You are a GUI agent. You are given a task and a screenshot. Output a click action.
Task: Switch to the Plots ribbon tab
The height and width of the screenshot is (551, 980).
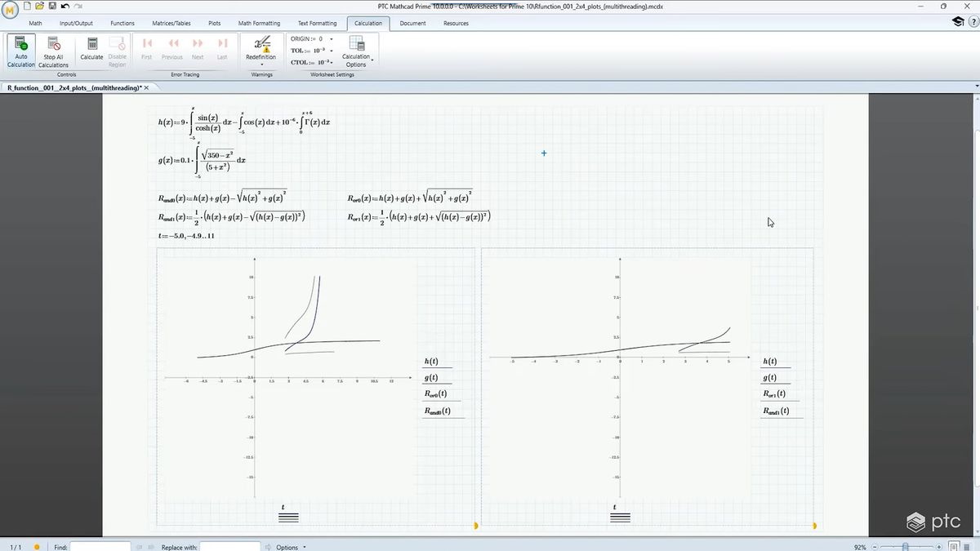click(214, 23)
